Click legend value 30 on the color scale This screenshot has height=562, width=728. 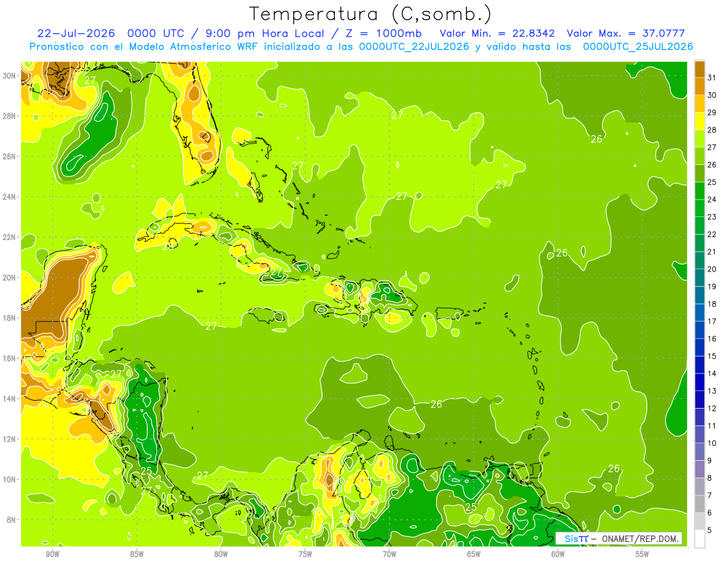tap(712, 95)
